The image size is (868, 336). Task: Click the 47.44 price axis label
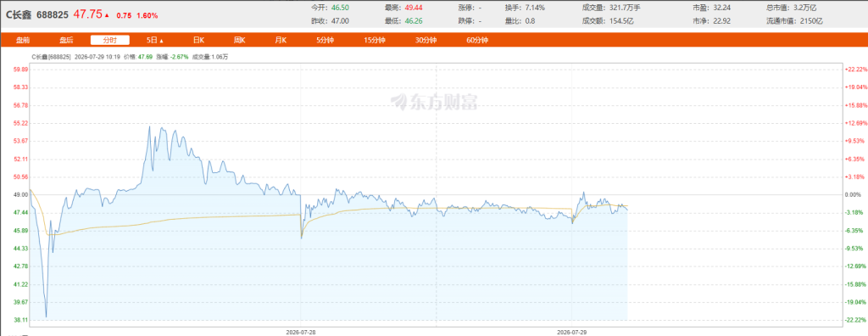(x=20, y=212)
